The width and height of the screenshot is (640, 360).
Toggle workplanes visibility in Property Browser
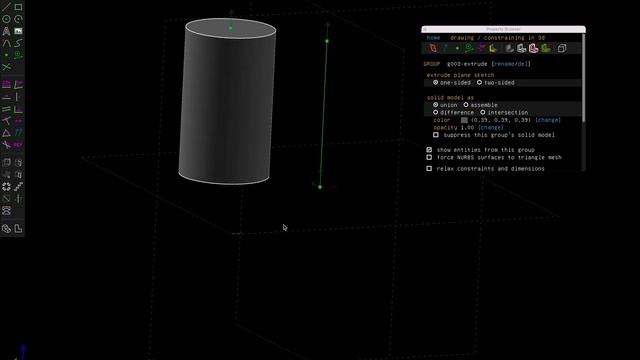point(433,49)
